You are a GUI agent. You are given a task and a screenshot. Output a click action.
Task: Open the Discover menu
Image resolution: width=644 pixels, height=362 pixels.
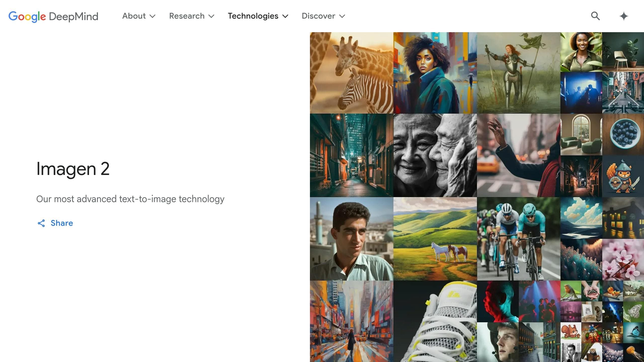324,16
